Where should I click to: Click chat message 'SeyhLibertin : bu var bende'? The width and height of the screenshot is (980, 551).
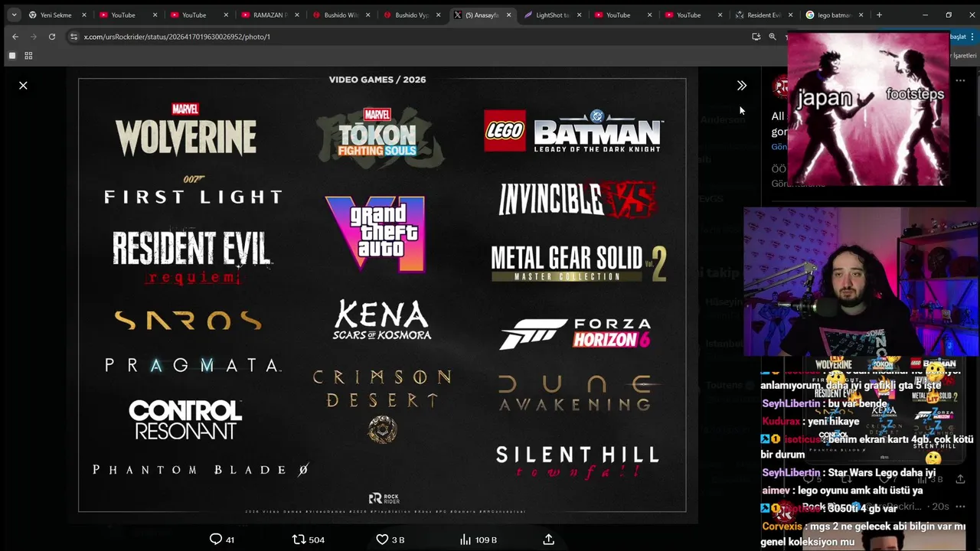825,403
